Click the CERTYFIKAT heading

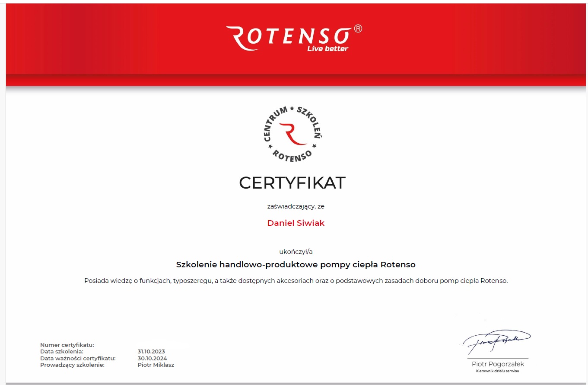click(292, 183)
